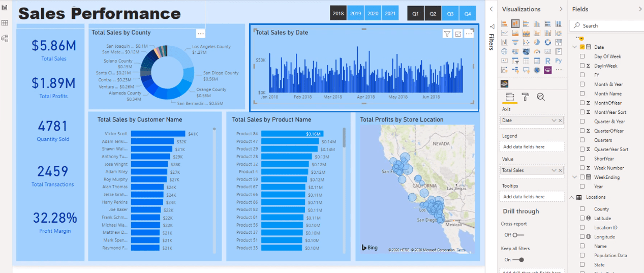Switch to Data view in left sidebar
Viewport: 644px width, 273px height.
click(x=5, y=23)
